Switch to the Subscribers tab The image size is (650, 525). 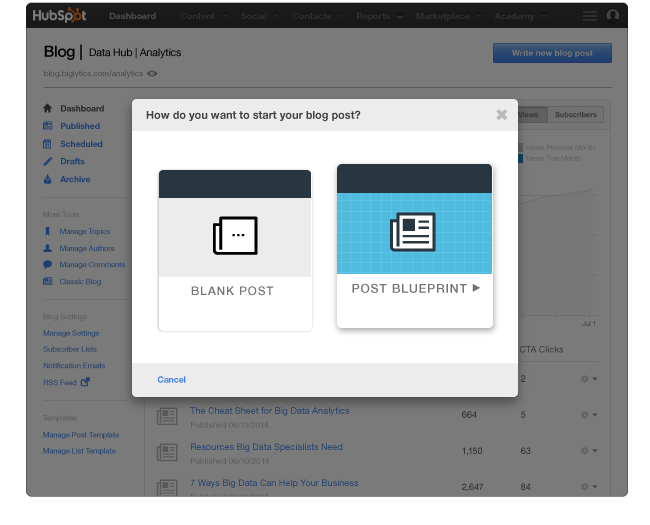(575, 114)
